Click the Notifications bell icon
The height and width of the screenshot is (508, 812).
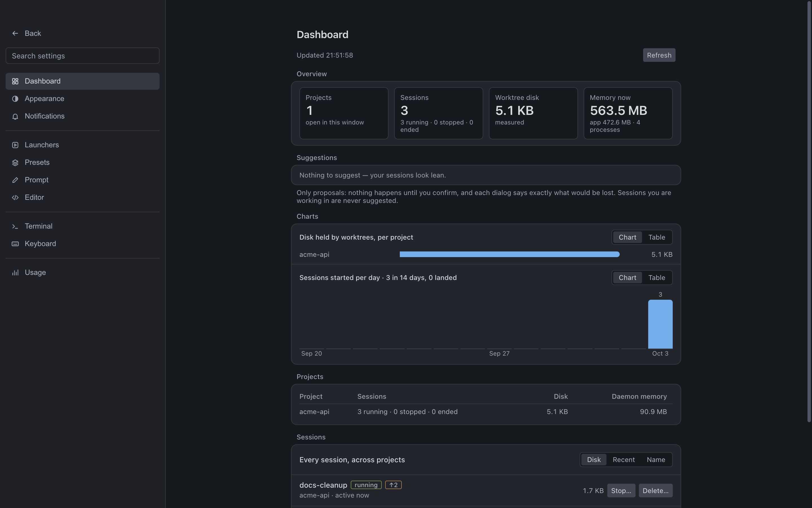tap(15, 116)
